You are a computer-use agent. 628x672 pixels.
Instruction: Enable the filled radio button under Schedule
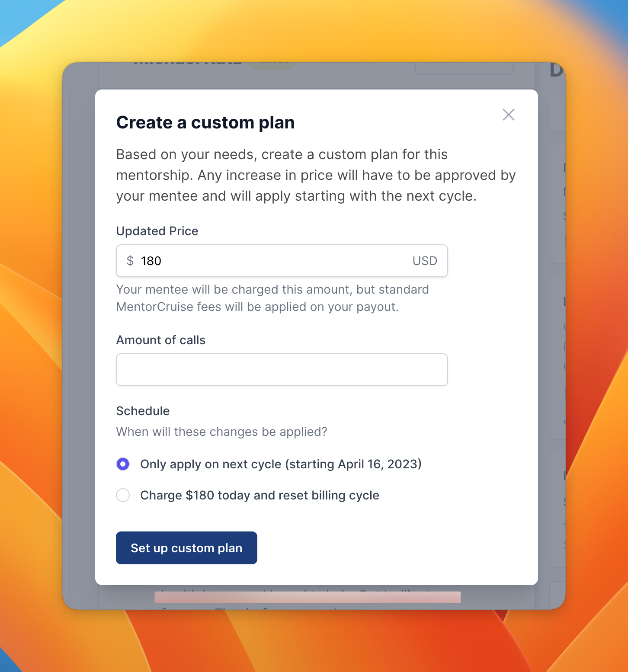[x=123, y=464]
